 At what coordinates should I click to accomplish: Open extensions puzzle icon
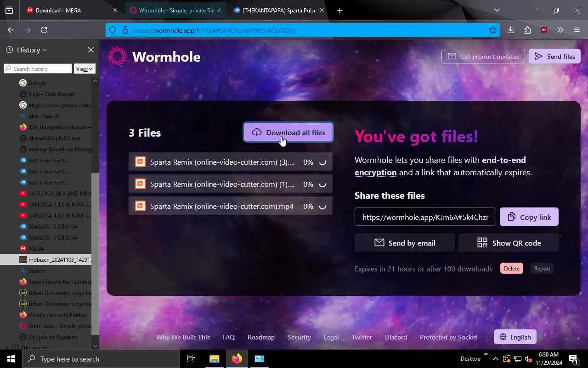coord(527,30)
